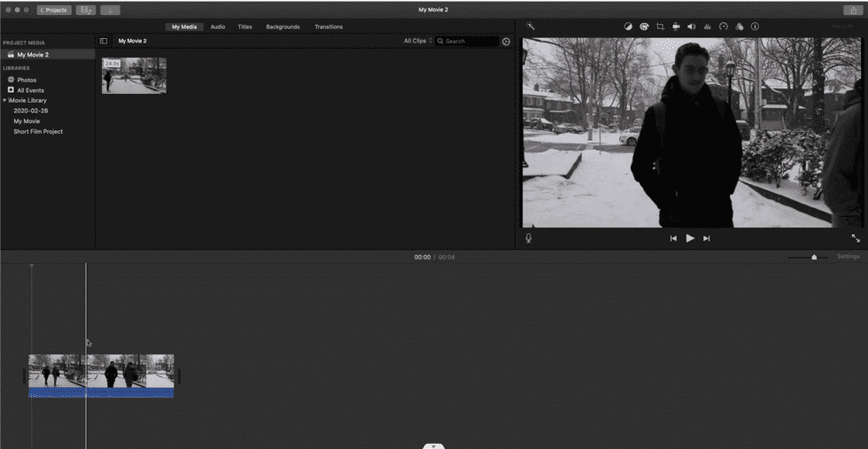Select My Movie in library
868x449 pixels.
(27, 121)
